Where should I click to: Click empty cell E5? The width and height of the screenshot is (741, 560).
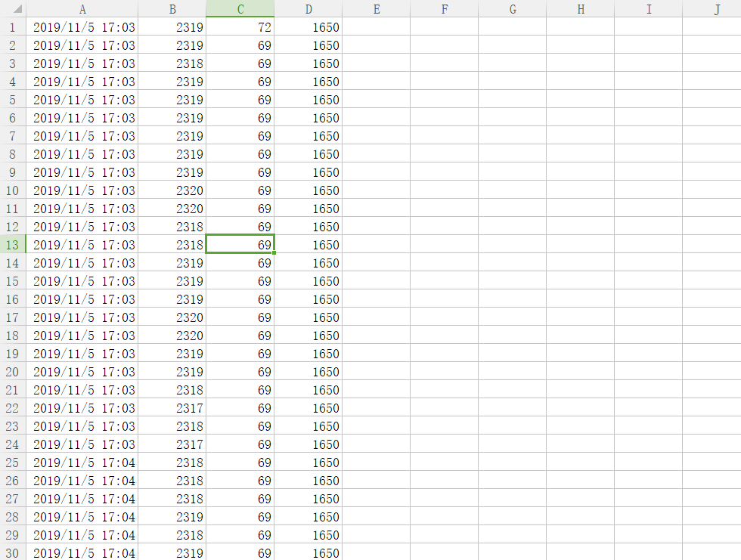click(x=377, y=100)
